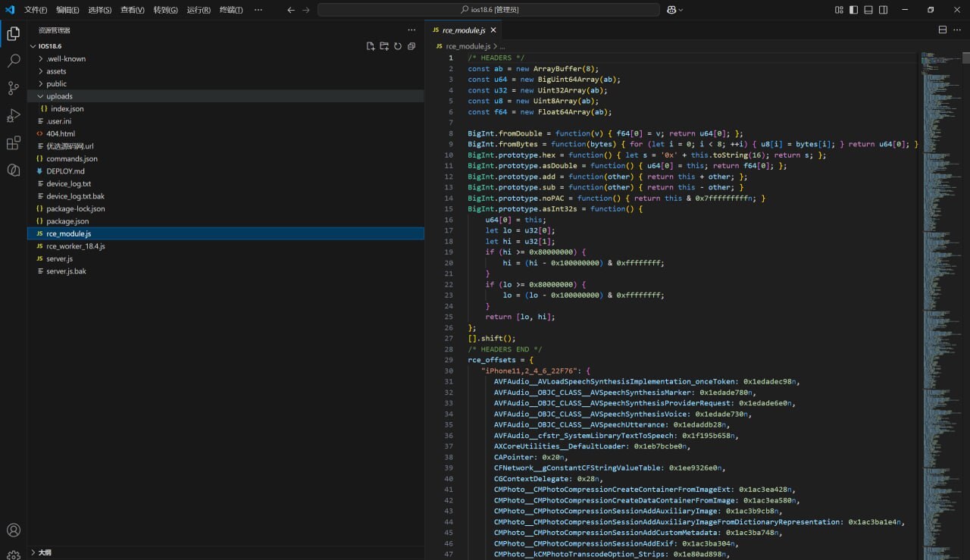Open commands.json in the file tree
The height and width of the screenshot is (560, 970).
pos(226,158)
